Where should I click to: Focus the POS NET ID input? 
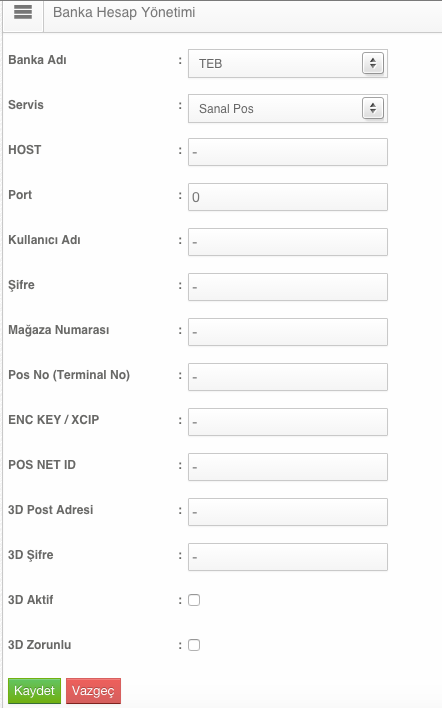(288, 467)
